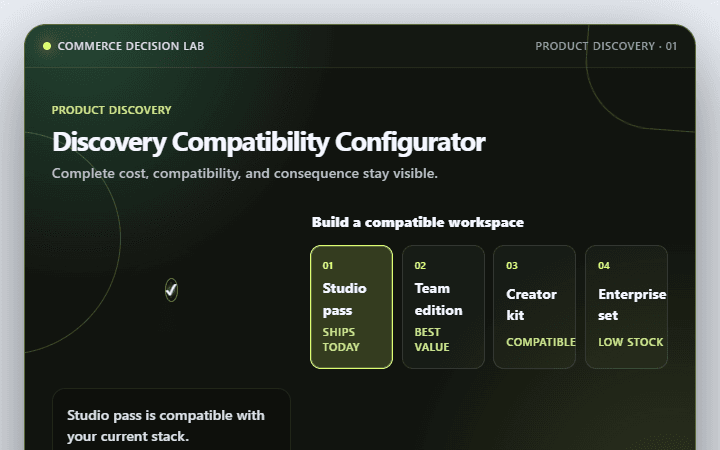Image resolution: width=720 pixels, height=450 pixels.
Task: Choose the Creator kit card
Action: click(534, 307)
